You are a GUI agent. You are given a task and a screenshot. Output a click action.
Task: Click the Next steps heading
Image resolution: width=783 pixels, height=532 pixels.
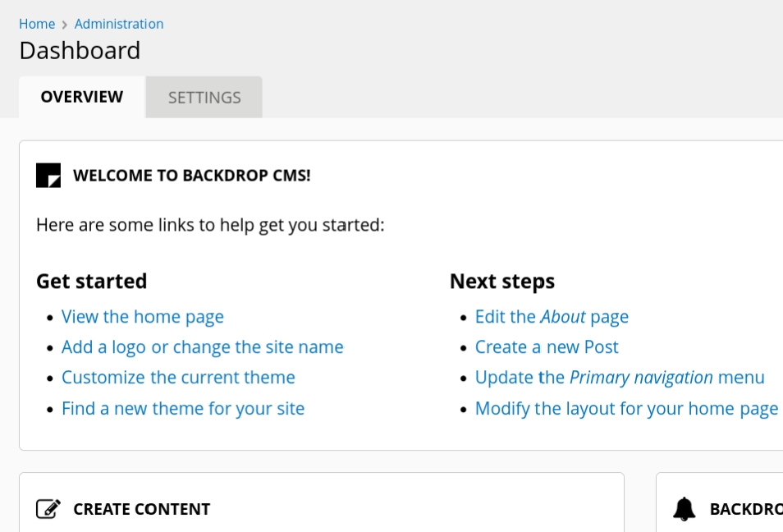point(502,282)
